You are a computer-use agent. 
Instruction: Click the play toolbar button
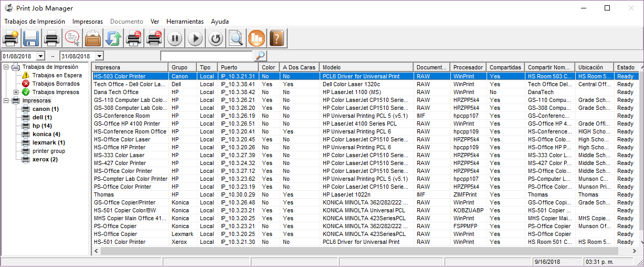[195, 38]
